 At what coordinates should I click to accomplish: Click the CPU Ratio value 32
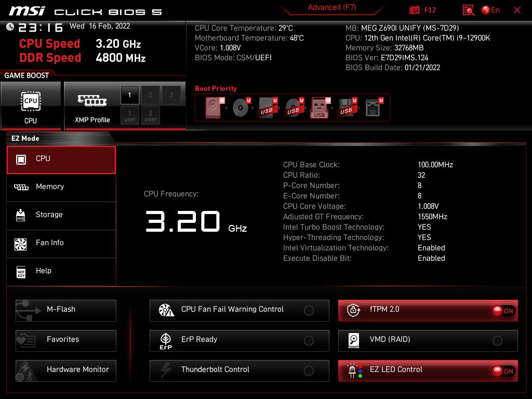point(421,175)
